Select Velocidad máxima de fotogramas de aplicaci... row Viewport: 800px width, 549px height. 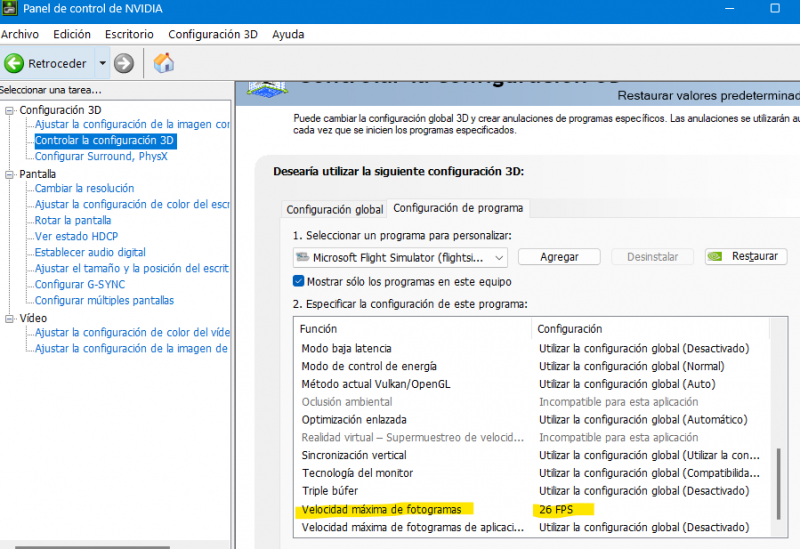pos(532,527)
